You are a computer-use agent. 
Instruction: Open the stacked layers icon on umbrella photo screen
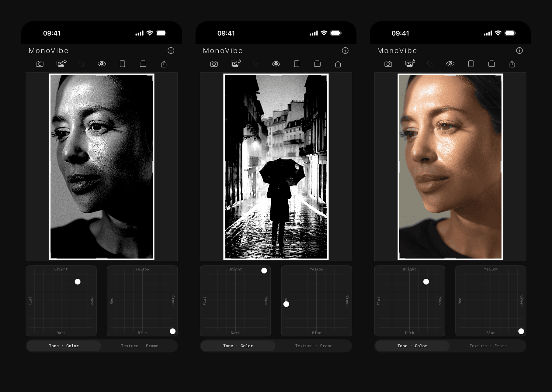pyautogui.click(x=317, y=64)
